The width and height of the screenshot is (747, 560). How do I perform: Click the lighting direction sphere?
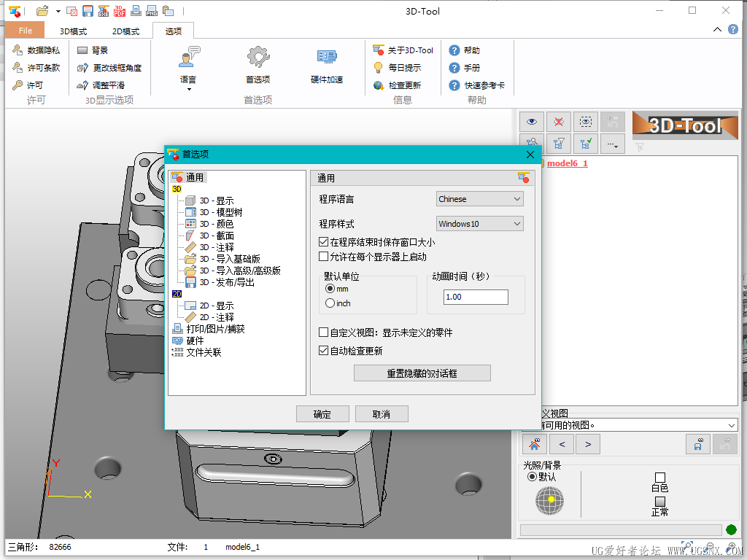(549, 501)
